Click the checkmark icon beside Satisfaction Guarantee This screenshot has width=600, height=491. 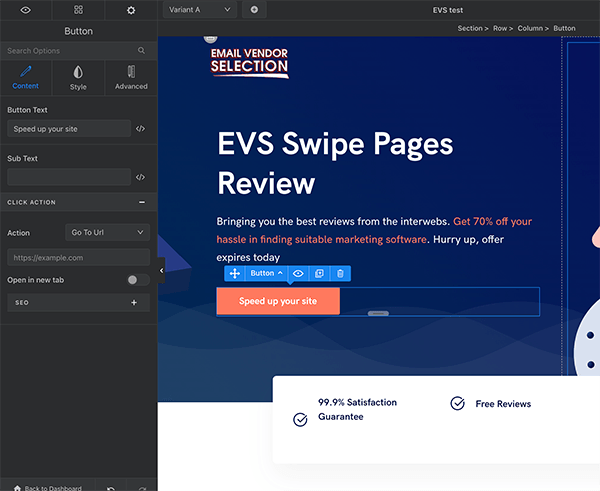click(300, 419)
